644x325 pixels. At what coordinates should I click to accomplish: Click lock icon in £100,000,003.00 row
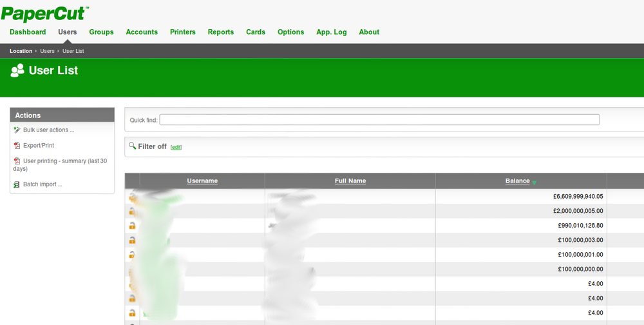[x=132, y=241]
